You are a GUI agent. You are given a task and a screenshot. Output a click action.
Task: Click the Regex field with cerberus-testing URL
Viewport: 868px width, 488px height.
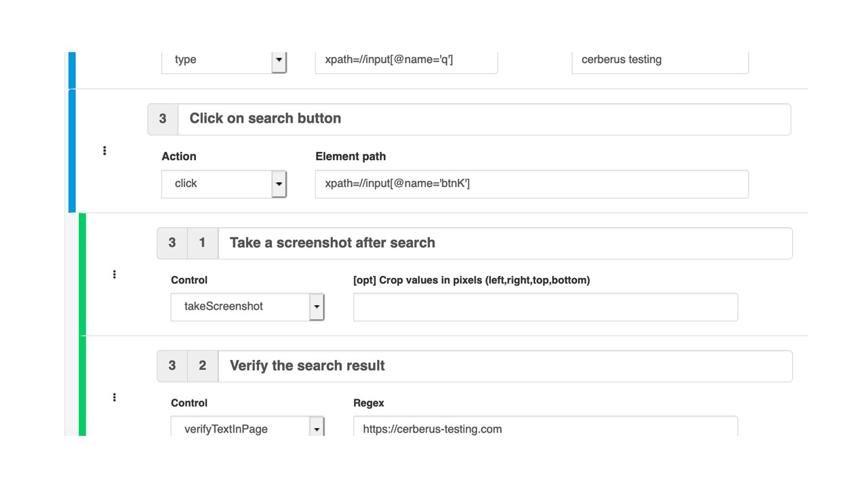[x=545, y=428]
